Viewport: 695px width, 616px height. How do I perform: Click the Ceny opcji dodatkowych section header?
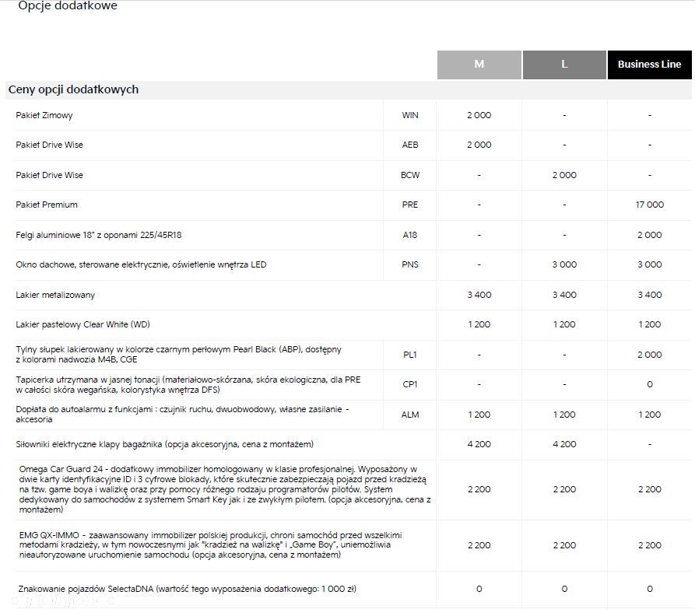pos(74,89)
